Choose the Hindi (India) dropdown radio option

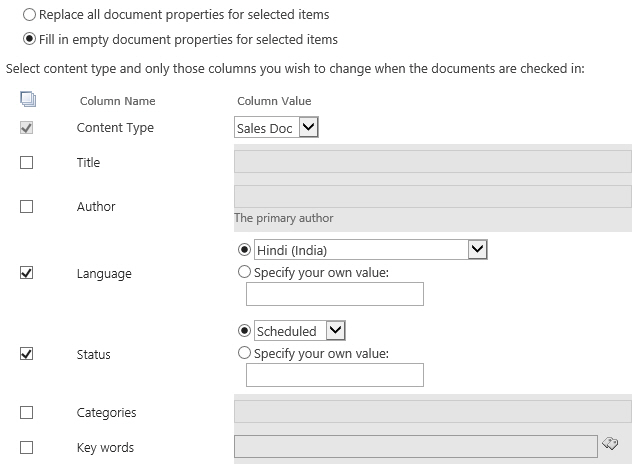pyautogui.click(x=244, y=249)
